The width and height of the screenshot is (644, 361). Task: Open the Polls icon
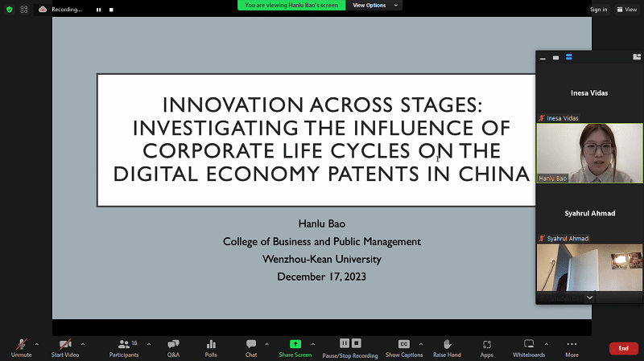(x=211, y=347)
